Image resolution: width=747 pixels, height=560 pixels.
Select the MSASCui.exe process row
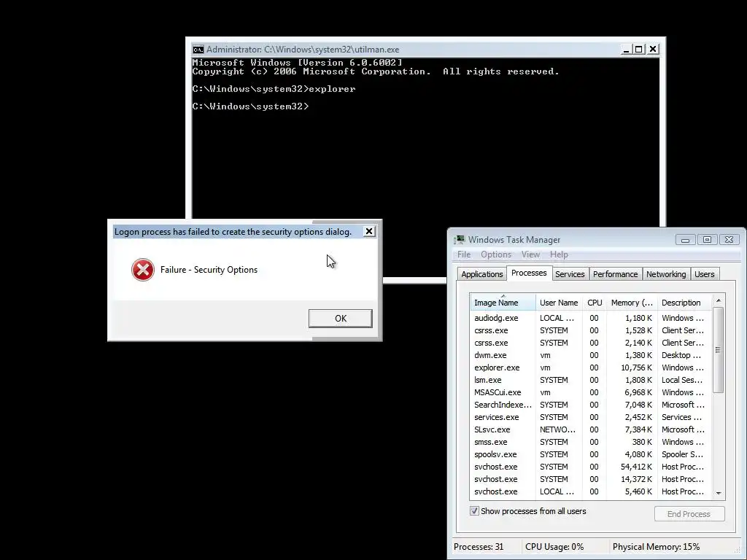pos(591,392)
